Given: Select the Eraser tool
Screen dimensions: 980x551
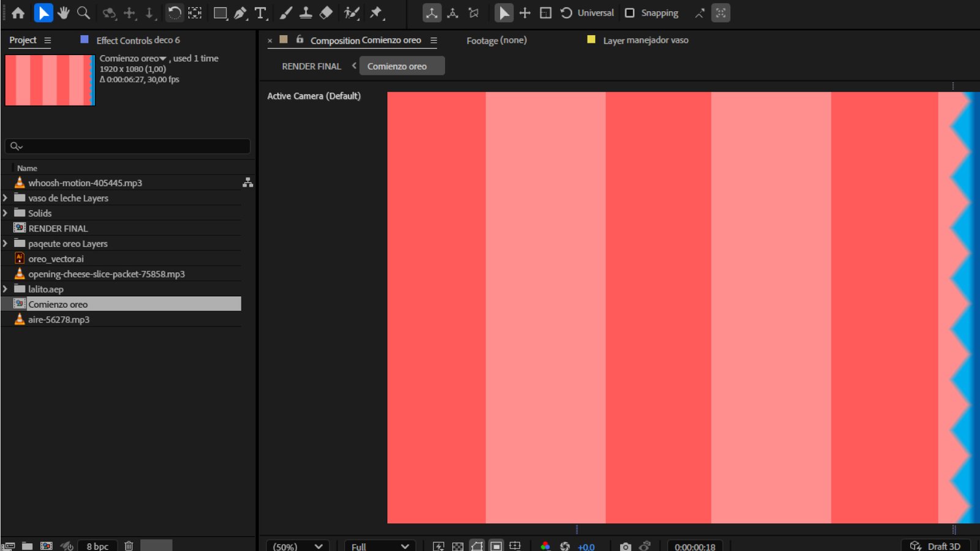Looking at the screenshot, I should coord(326,13).
